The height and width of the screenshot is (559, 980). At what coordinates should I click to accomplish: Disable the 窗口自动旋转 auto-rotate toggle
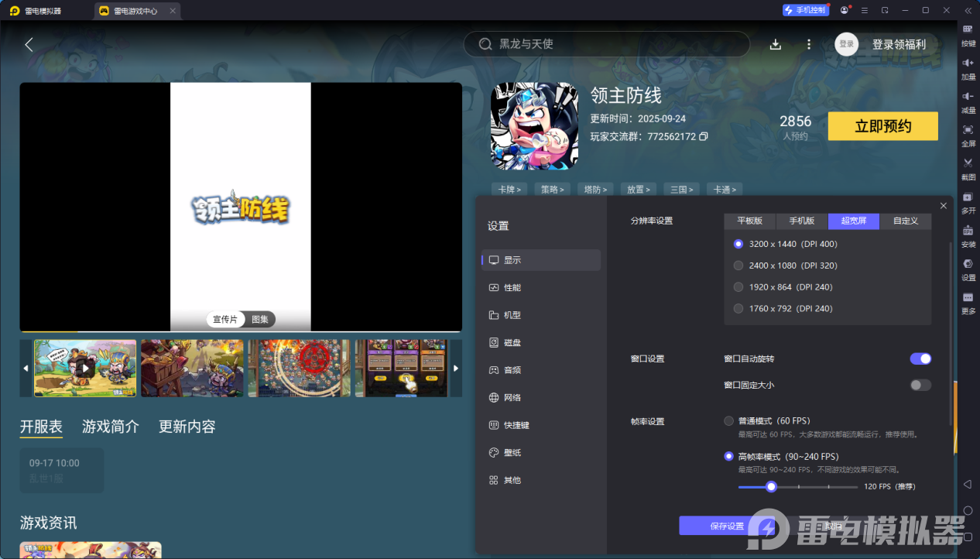tap(920, 358)
